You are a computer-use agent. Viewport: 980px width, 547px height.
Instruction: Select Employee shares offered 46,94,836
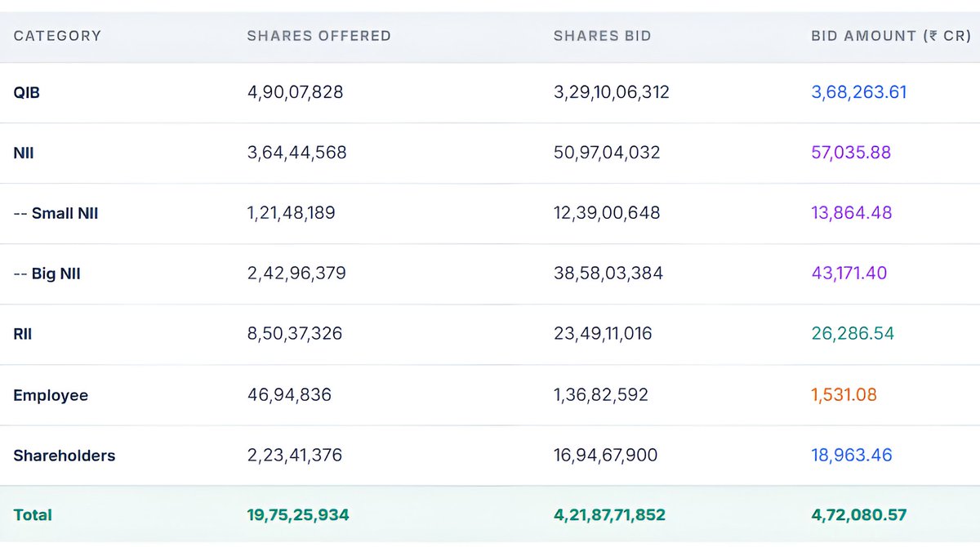(290, 395)
